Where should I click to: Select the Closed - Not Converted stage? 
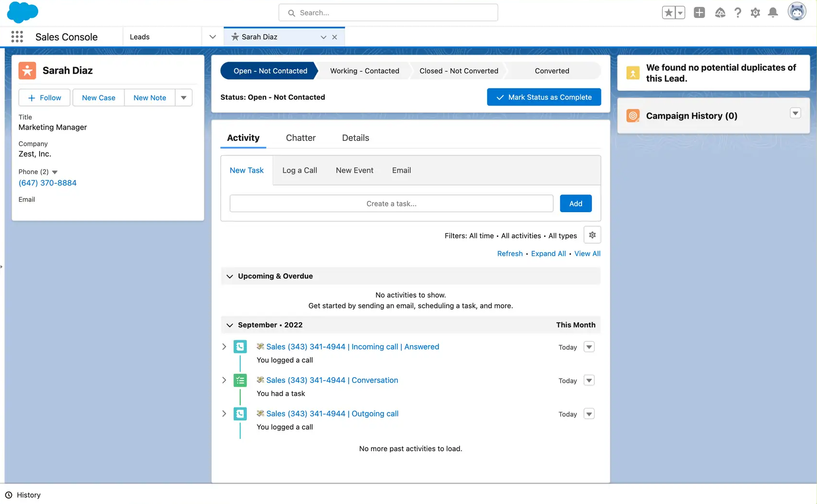pos(459,71)
